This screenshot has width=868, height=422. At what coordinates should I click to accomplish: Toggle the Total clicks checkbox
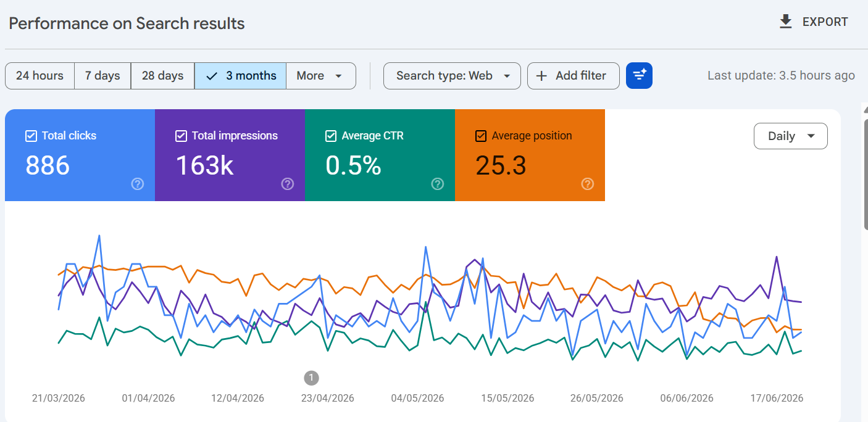[x=31, y=136]
